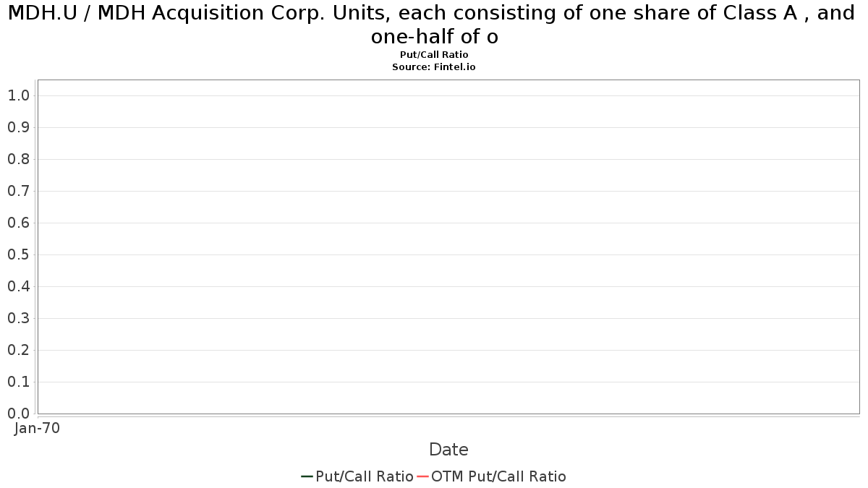This screenshot has height=488, width=868.
Task: Click the 0.2 y-axis tick label
Action: (19, 350)
